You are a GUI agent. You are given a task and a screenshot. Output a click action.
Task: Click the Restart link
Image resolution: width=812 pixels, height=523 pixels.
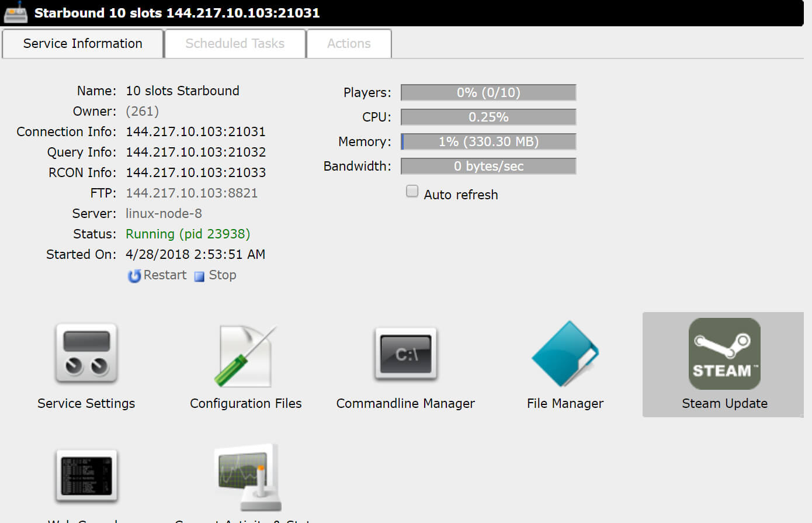165,275
